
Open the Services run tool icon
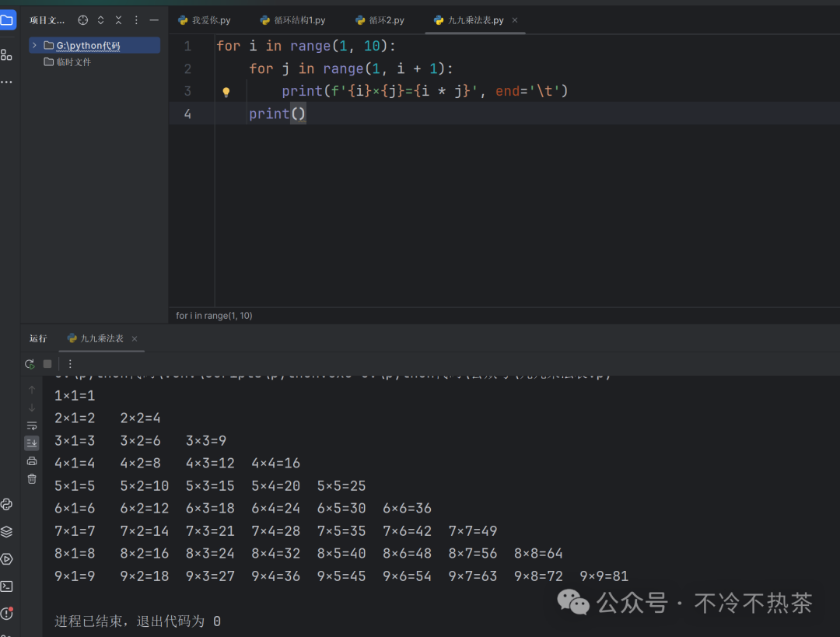coord(6,558)
